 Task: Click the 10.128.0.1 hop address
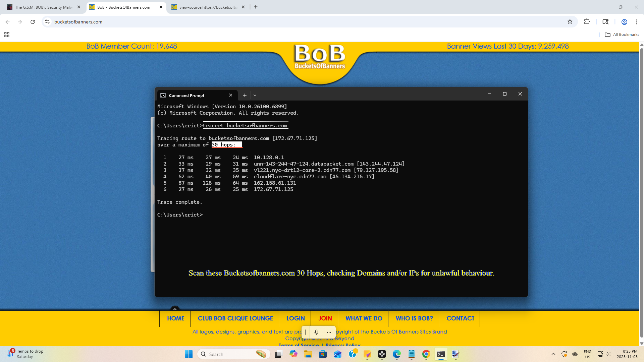[x=269, y=158]
